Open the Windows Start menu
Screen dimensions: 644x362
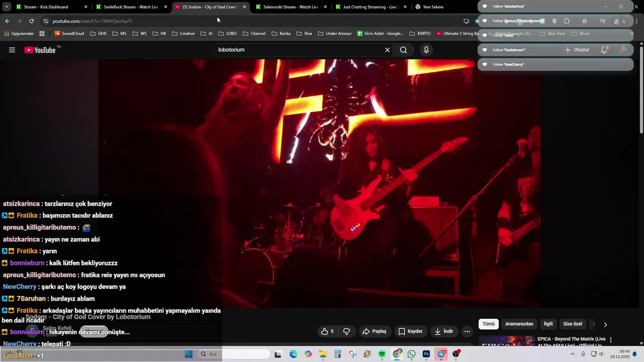click(x=189, y=354)
